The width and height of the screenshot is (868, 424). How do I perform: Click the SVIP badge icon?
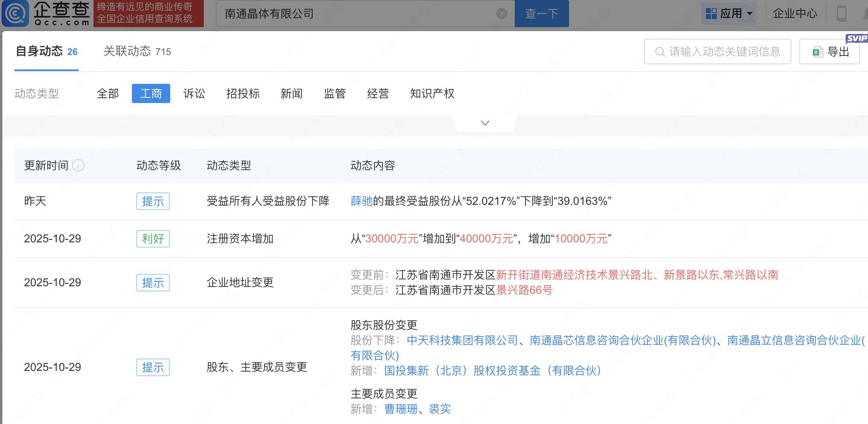point(856,38)
